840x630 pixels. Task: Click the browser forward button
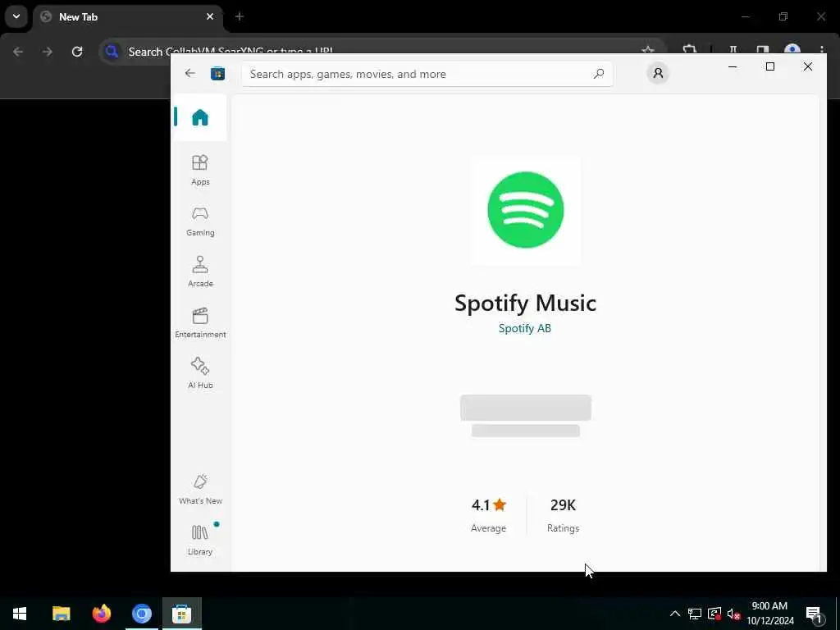coord(48,52)
